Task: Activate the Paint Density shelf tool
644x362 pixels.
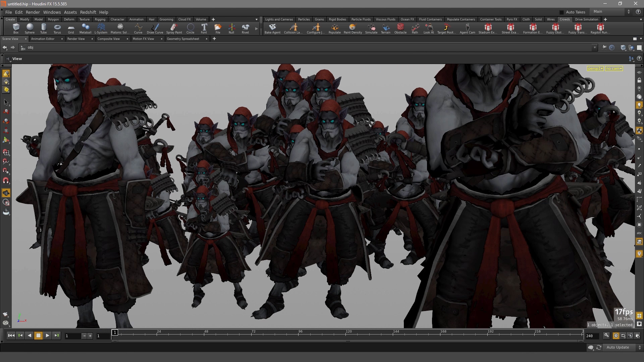Action: (353, 28)
